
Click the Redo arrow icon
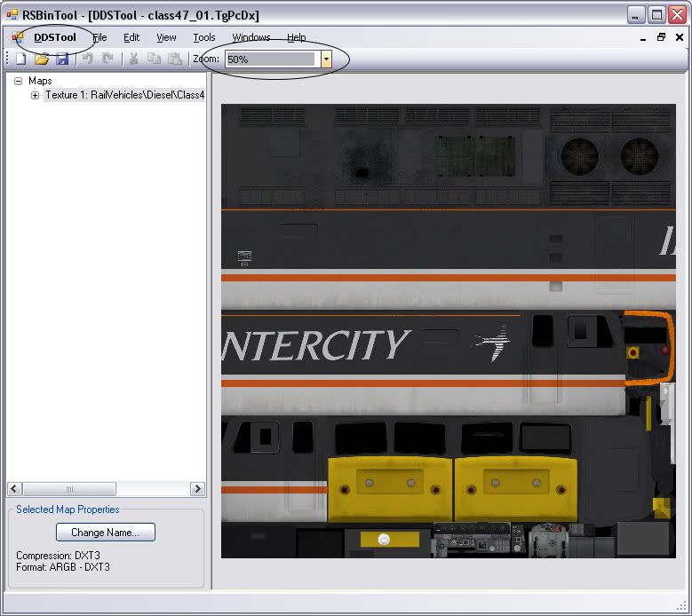tap(108, 59)
